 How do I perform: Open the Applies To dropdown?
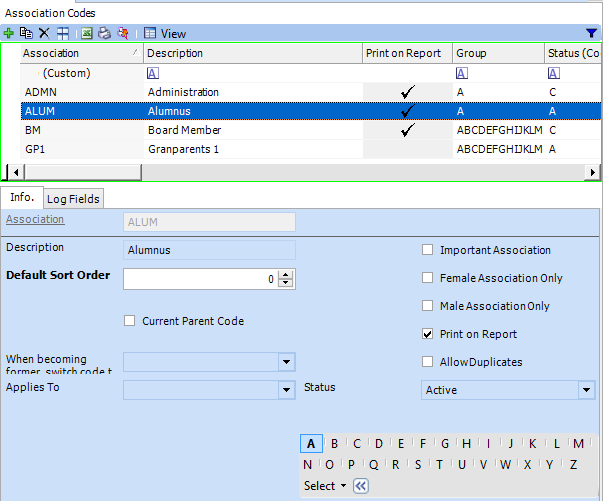[287, 390]
